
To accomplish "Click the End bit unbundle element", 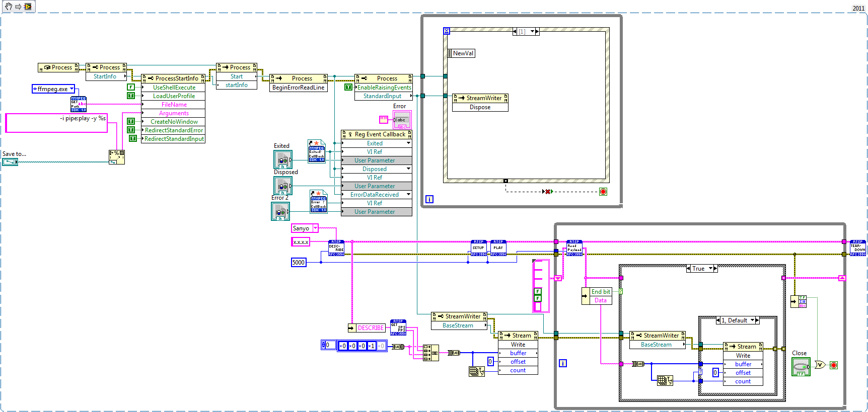I will click(600, 292).
